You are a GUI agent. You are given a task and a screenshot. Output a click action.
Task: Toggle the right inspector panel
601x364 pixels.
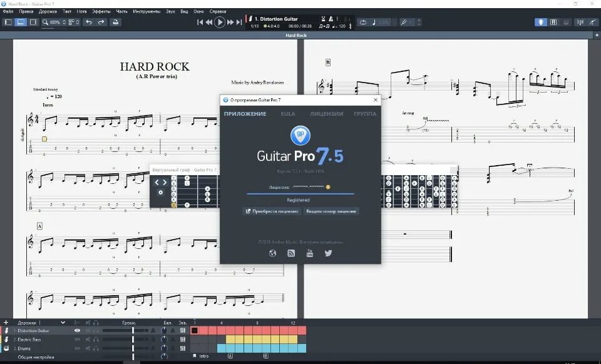pyautogui.click(x=33, y=22)
